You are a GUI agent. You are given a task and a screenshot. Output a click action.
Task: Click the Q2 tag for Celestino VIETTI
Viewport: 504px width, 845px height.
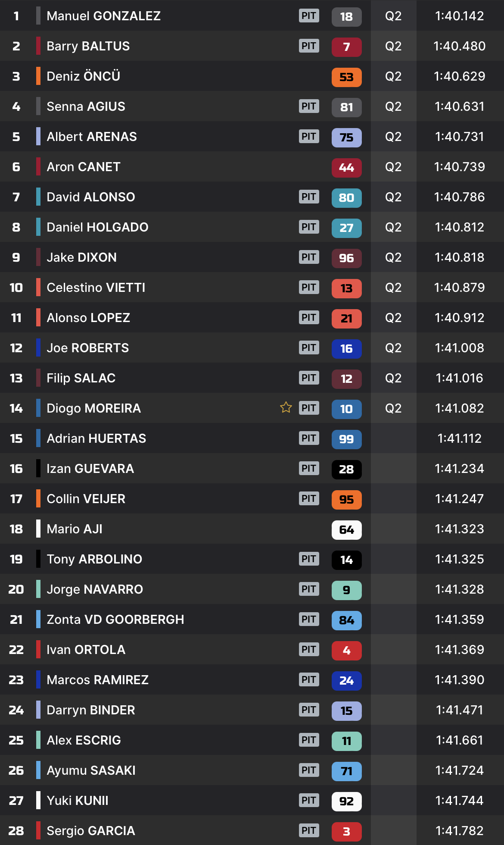pyautogui.click(x=393, y=288)
